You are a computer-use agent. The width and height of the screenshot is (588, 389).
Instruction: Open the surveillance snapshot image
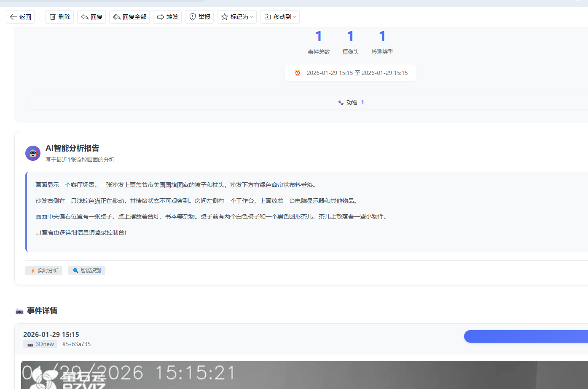(x=304, y=375)
